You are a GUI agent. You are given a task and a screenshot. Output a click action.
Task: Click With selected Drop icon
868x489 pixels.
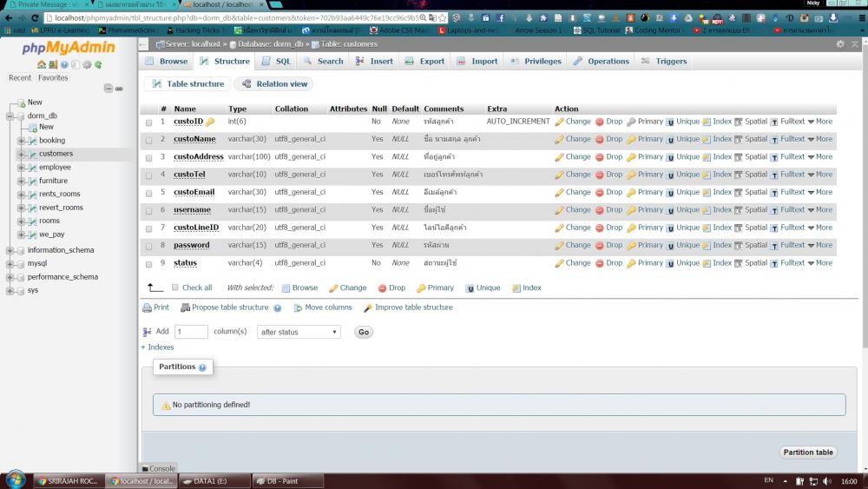pos(383,288)
